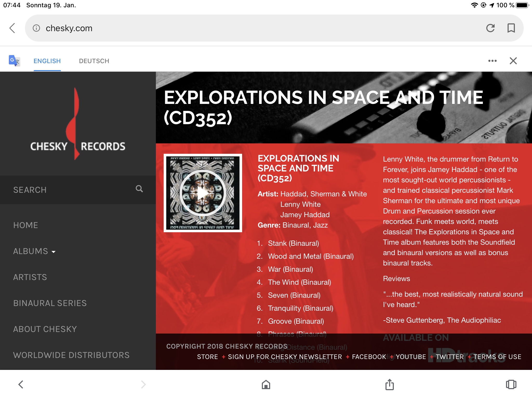The width and height of the screenshot is (532, 399).
Task: Reload the chesky.com page
Action: coord(490,28)
